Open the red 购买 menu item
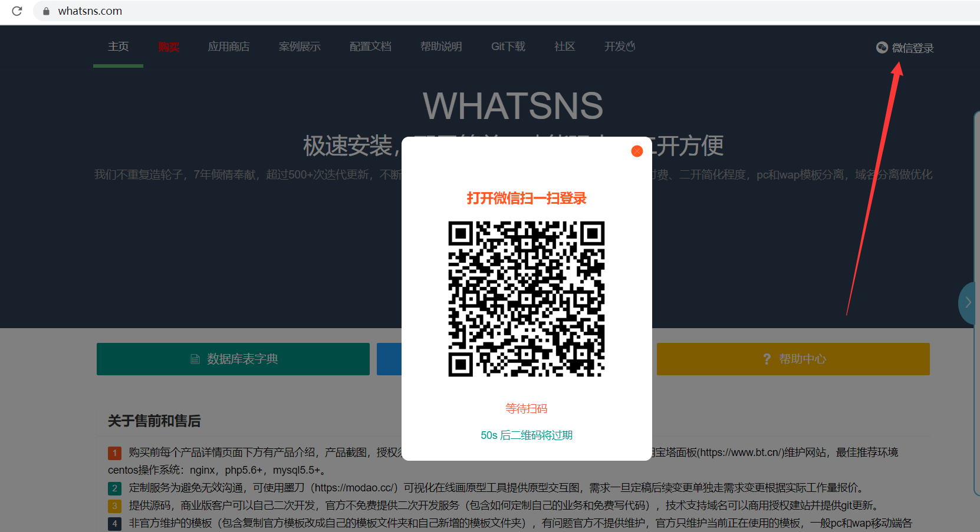980x532 pixels. coord(169,47)
